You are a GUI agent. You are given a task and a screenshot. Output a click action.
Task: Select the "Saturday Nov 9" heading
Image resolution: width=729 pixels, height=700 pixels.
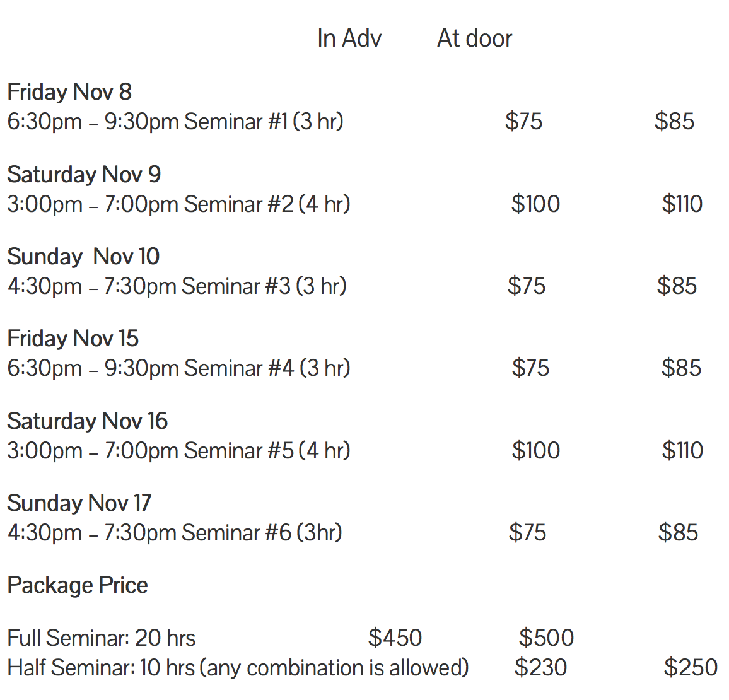coord(84,175)
